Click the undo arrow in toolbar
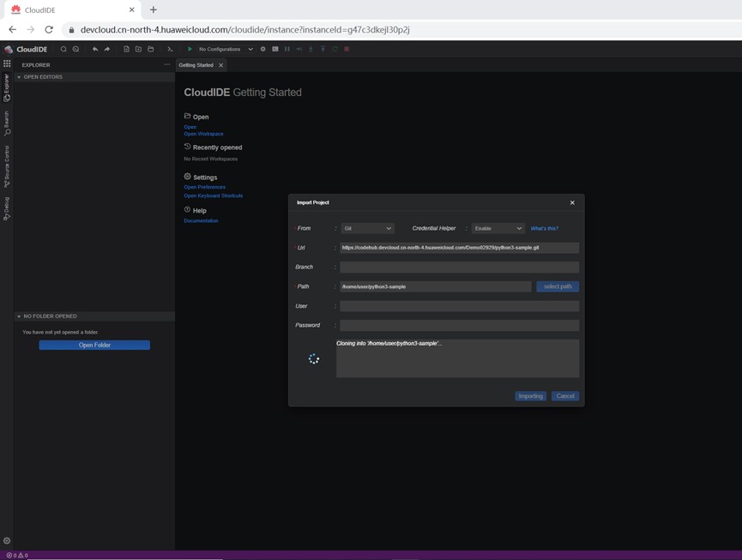 coord(94,50)
